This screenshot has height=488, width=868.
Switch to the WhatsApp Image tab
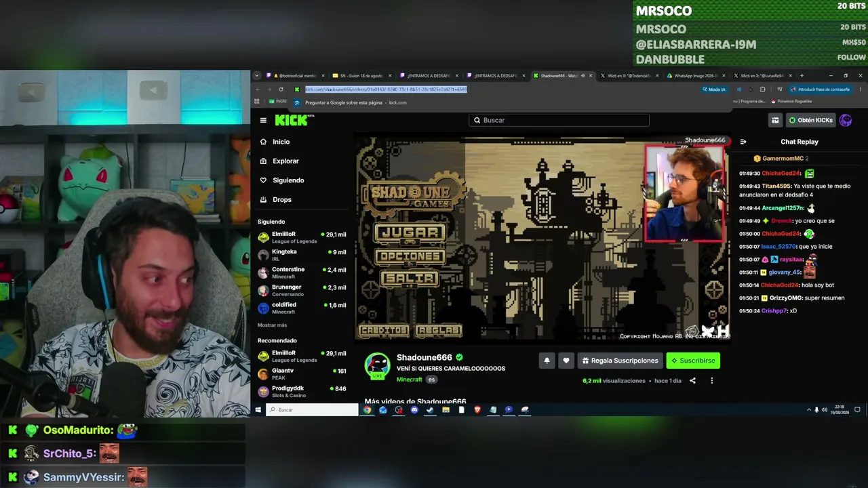694,76
